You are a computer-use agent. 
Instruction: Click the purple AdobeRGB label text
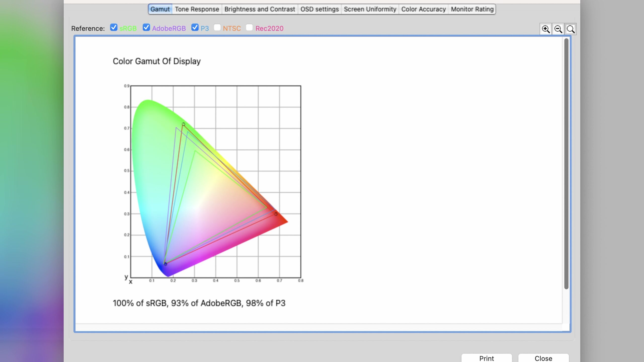[169, 28]
